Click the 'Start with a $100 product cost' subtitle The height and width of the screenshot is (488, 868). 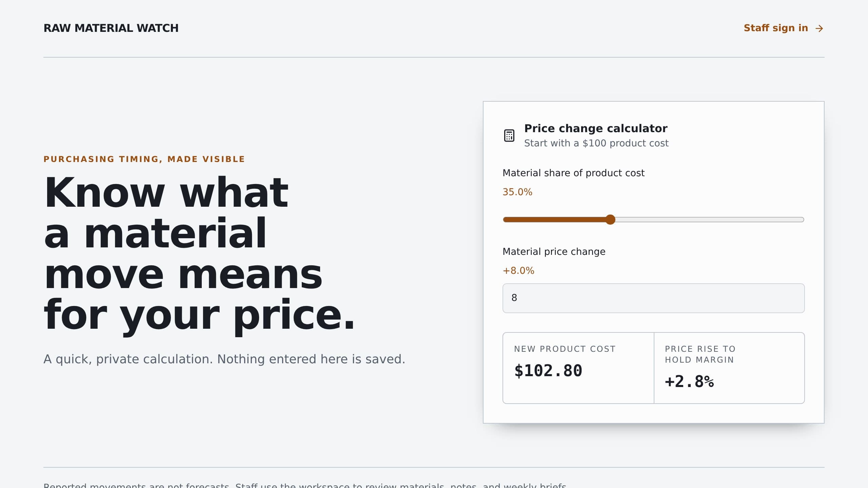(x=596, y=143)
